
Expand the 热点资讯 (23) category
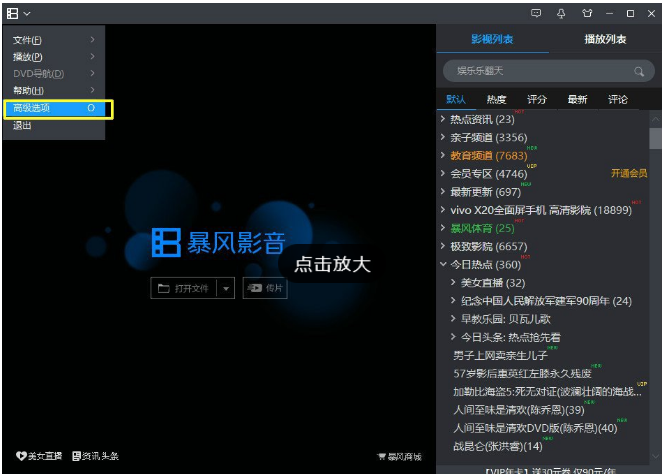tap(443, 119)
